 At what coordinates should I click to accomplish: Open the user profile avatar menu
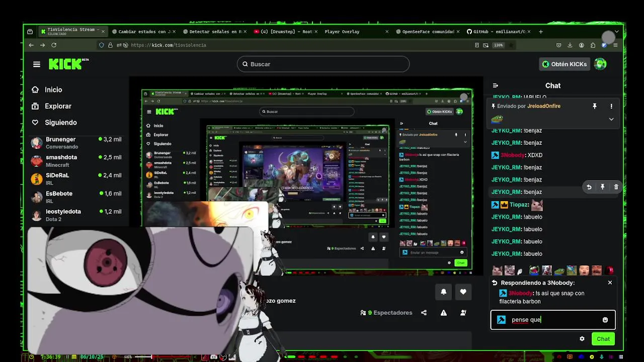(600, 64)
